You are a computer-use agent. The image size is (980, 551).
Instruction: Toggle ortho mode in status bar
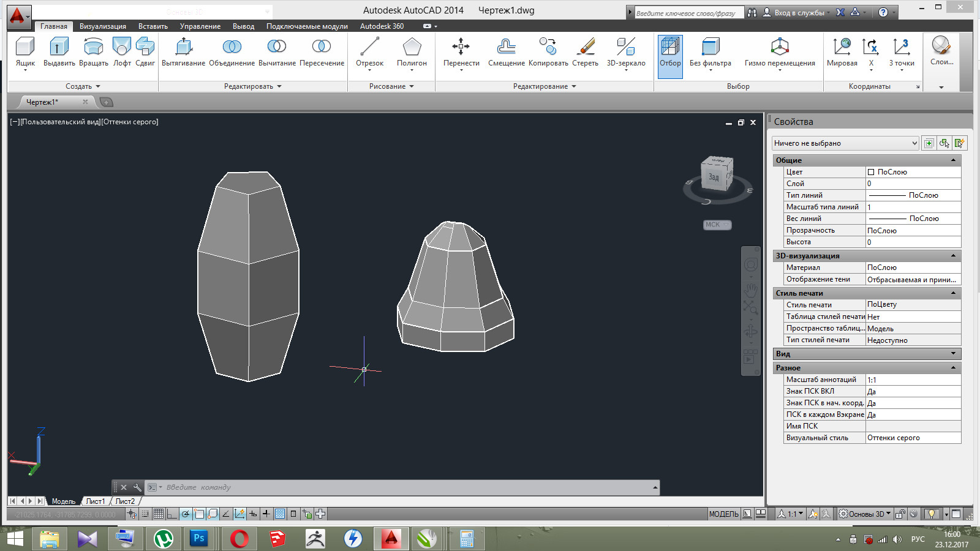tap(172, 514)
